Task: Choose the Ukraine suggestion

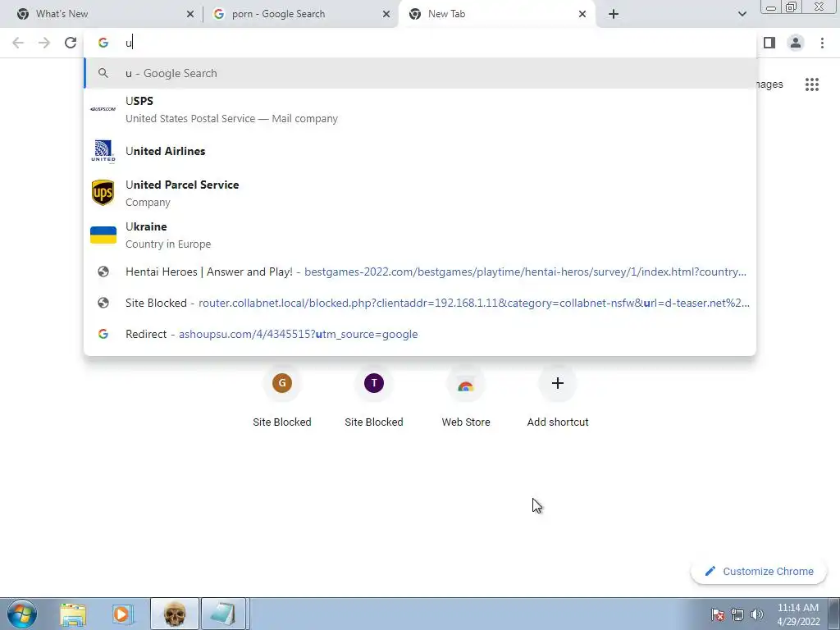Action: [420, 235]
